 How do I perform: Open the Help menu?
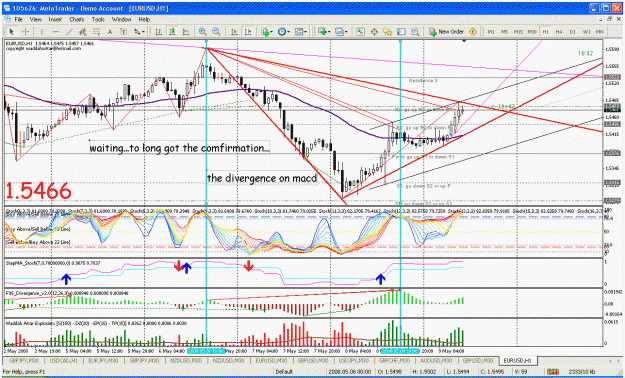[144, 19]
